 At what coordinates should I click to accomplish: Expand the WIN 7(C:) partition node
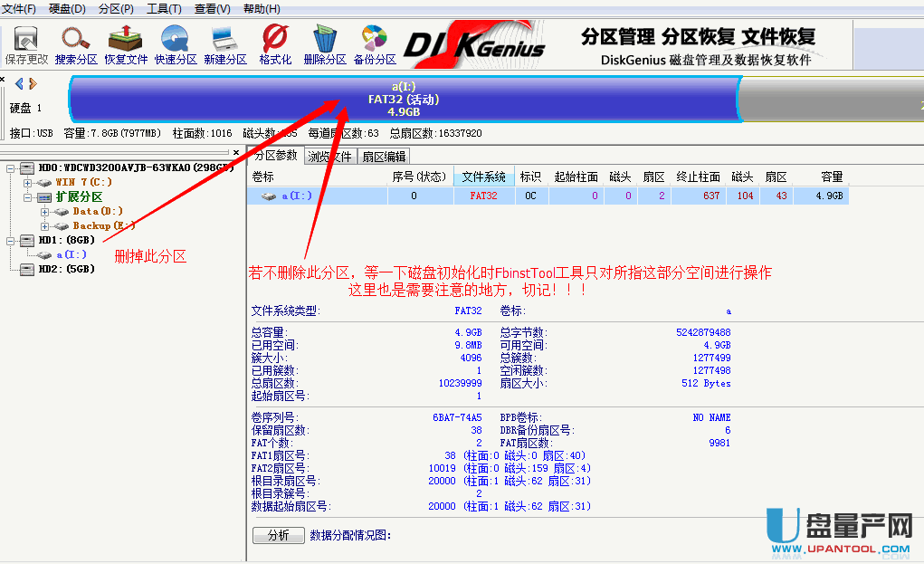coord(28,182)
